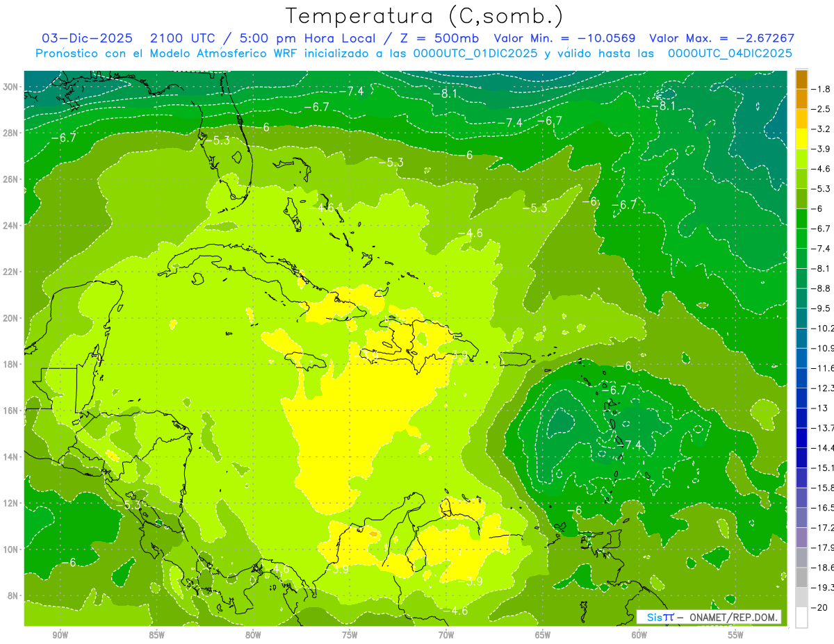
Task: Click the "-10.9" color scale label
Action: point(822,347)
